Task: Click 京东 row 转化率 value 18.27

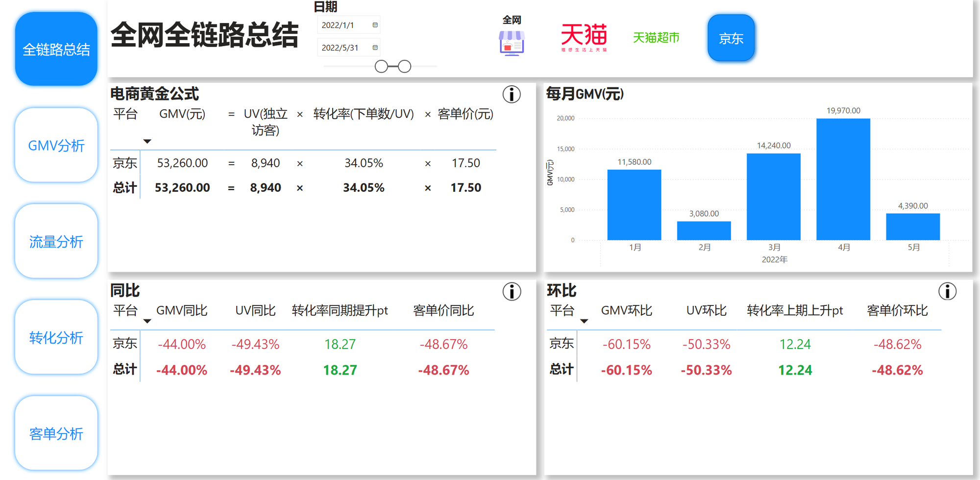Action: point(340,344)
